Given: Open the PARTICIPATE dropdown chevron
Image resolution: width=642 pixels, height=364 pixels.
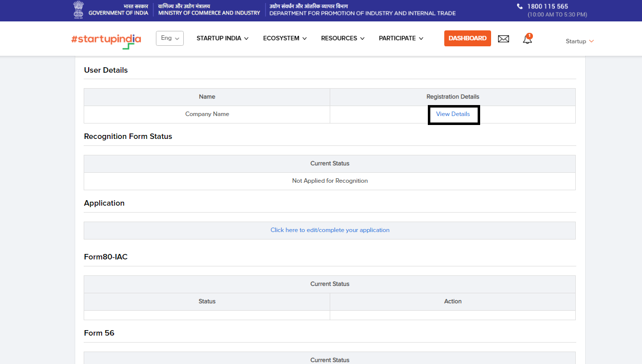Looking at the screenshot, I should pos(422,38).
